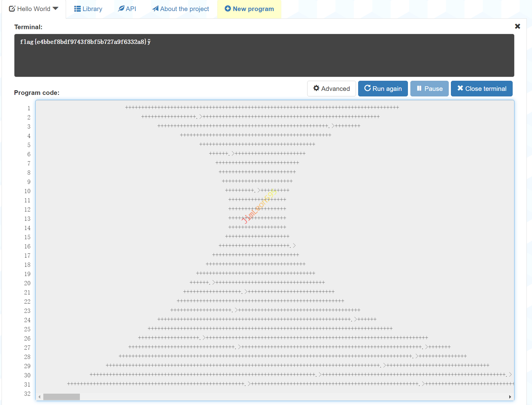This screenshot has width=532, height=405.
Task: Create a New program
Action: point(249,9)
